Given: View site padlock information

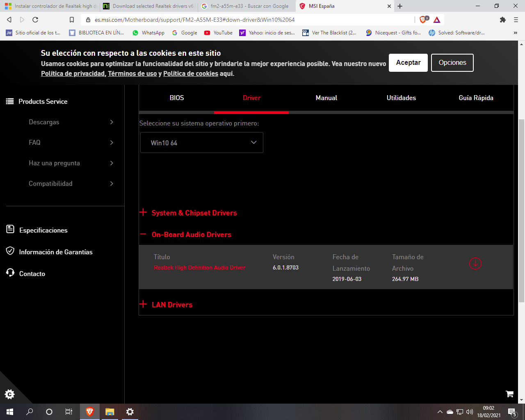Looking at the screenshot, I should [88, 20].
